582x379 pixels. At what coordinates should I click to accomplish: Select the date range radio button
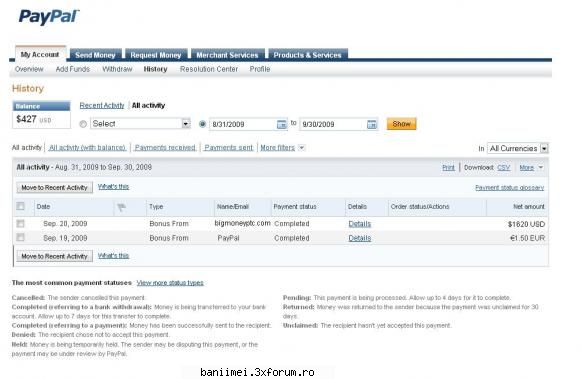(202, 124)
